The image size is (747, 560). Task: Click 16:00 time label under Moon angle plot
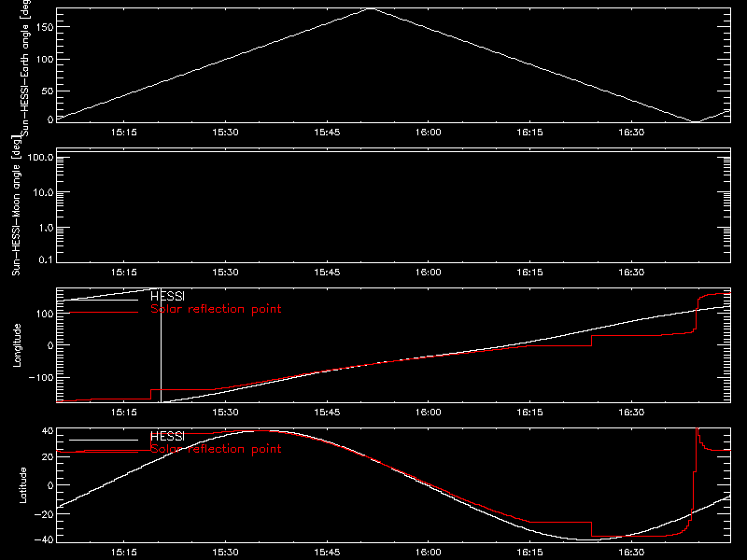pyautogui.click(x=429, y=273)
